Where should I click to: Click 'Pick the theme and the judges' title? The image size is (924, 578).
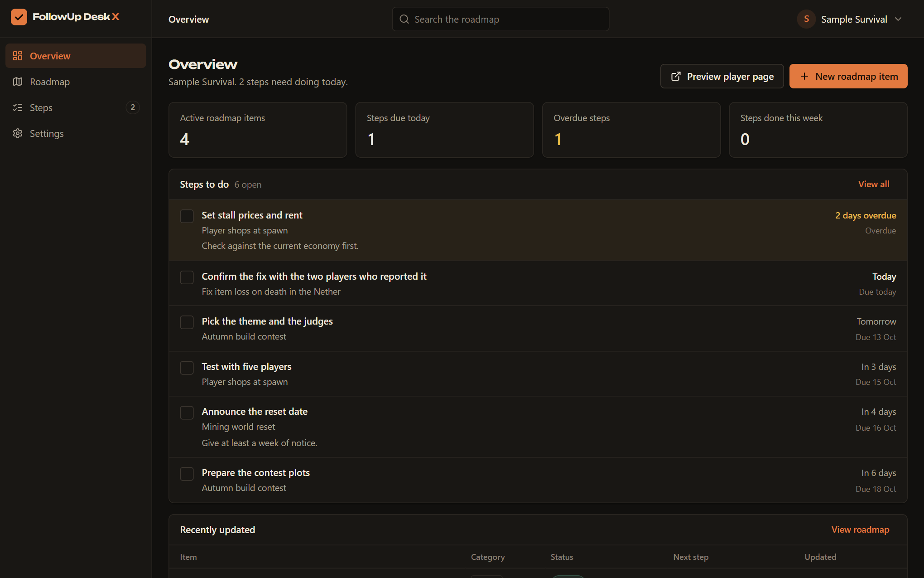[x=267, y=321]
